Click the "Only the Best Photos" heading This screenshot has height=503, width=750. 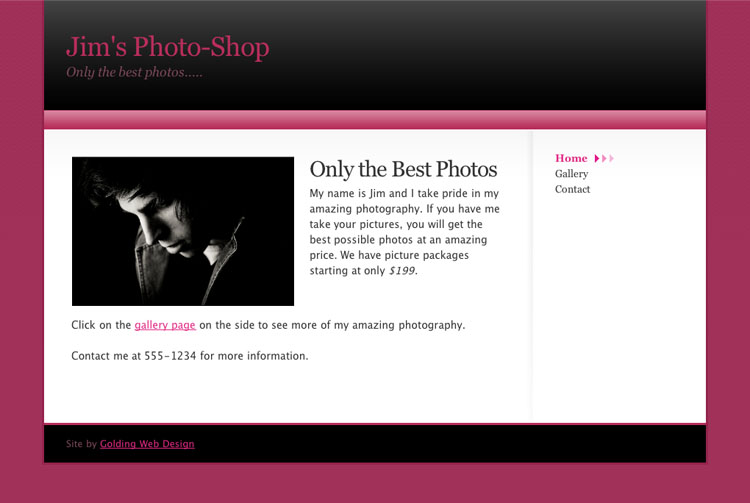pyautogui.click(x=403, y=169)
